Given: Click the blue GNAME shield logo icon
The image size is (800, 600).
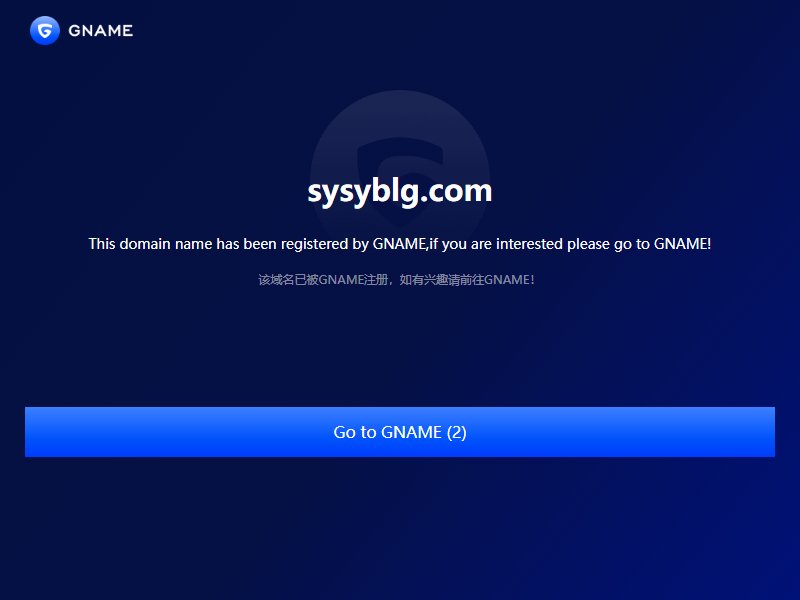Looking at the screenshot, I should (x=45, y=31).
